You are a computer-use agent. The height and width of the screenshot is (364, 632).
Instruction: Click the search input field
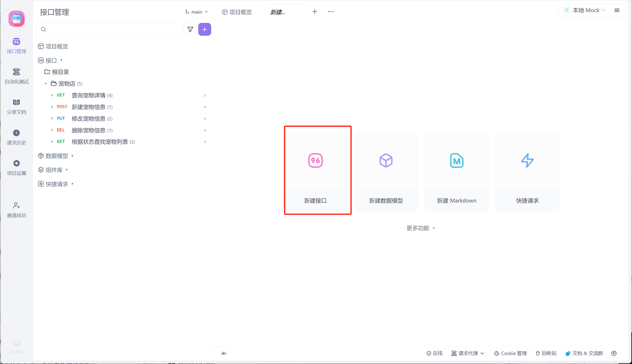(110, 29)
